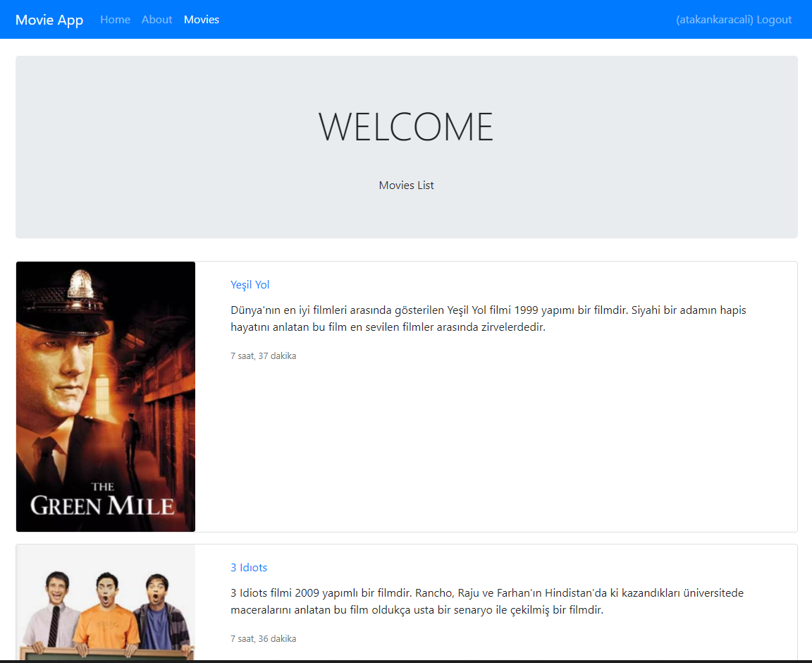Open the 3 Idıots movie details
Viewport: 812px width, 663px height.
248,567
